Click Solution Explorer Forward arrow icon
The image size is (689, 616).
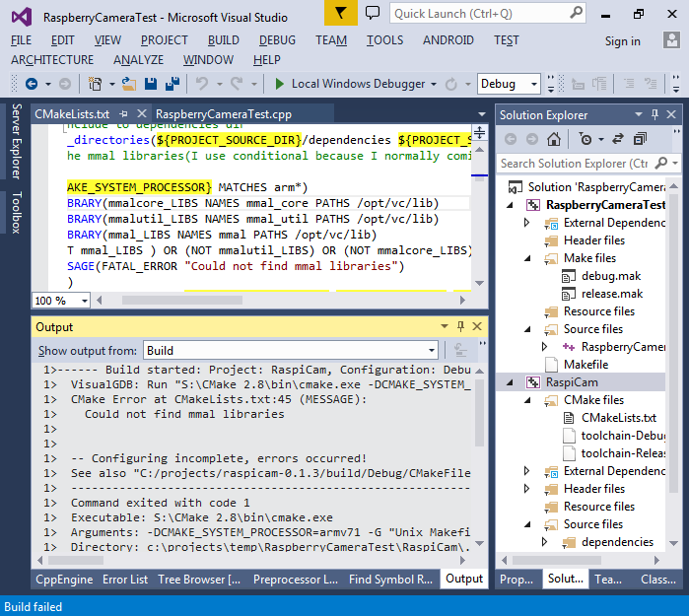tap(532, 139)
